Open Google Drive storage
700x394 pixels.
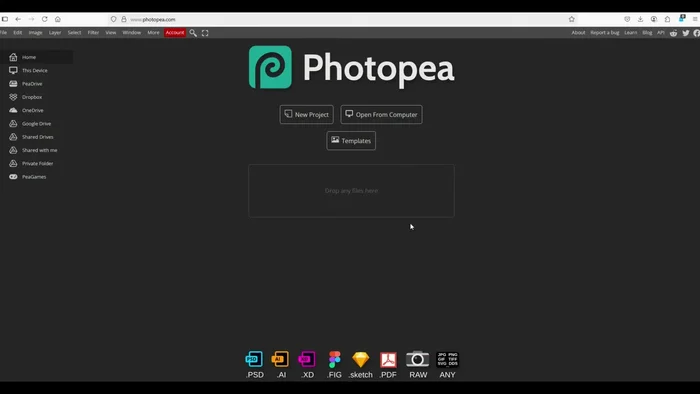coord(36,124)
